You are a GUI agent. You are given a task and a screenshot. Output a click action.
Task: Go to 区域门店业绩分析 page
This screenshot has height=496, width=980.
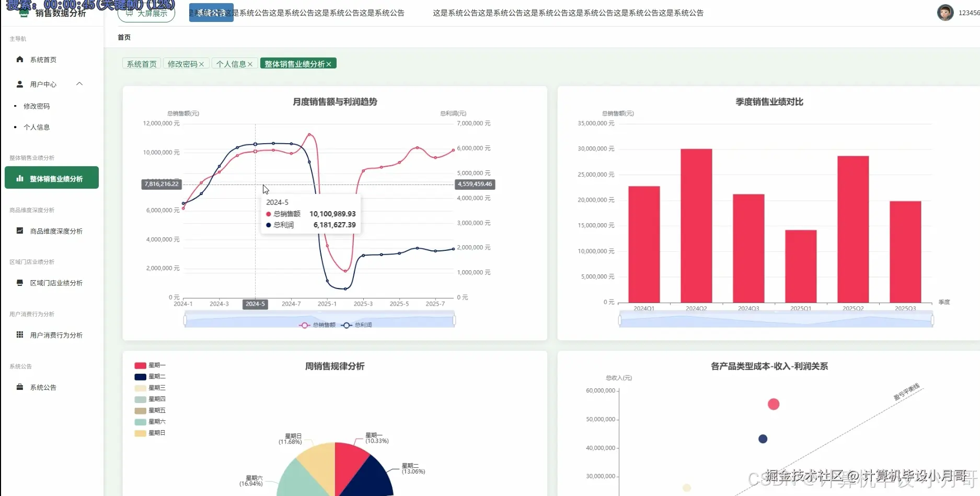(x=56, y=283)
